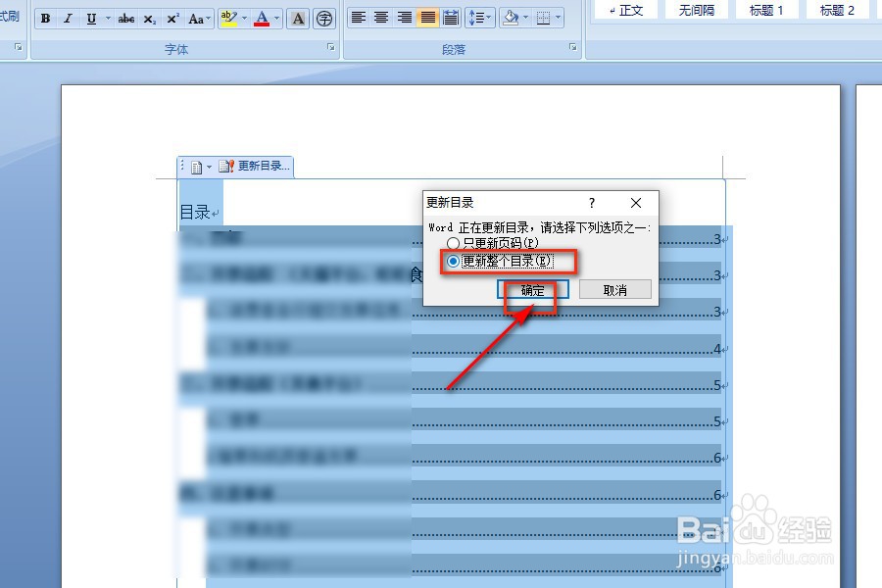Select the enclose characters tool
Viewport: 882px width, 588px height.
tap(323, 19)
